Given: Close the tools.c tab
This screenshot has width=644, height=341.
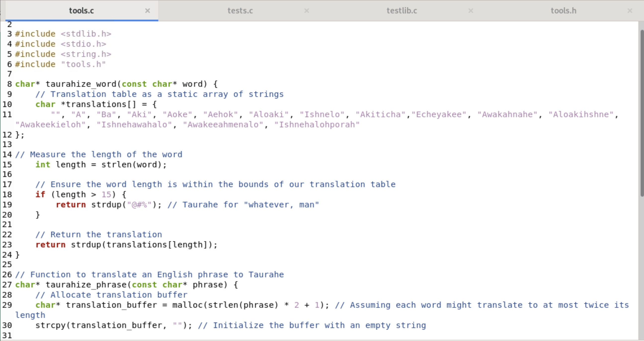Looking at the screenshot, I should [148, 10].
